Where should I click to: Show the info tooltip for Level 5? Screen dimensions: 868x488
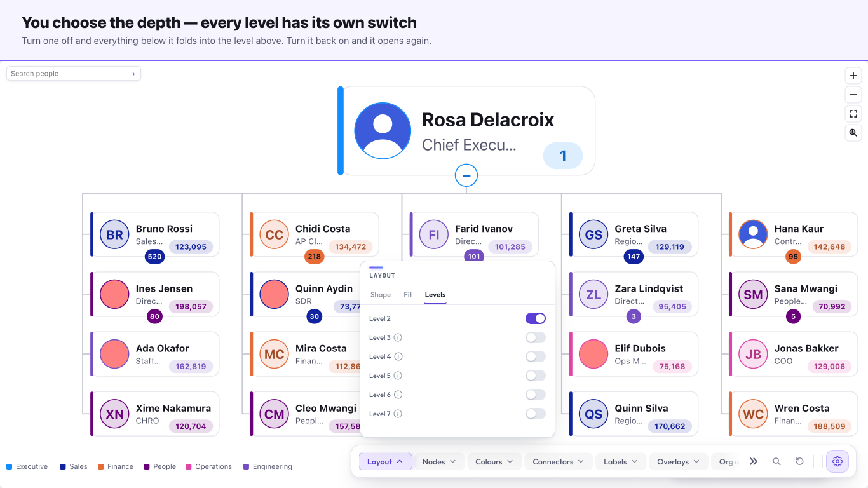pos(398,376)
